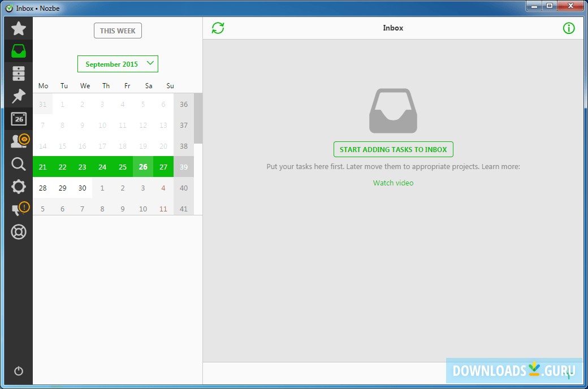Click the green sync refresh icon
Viewport: 588px width, 389px height.
pos(218,28)
